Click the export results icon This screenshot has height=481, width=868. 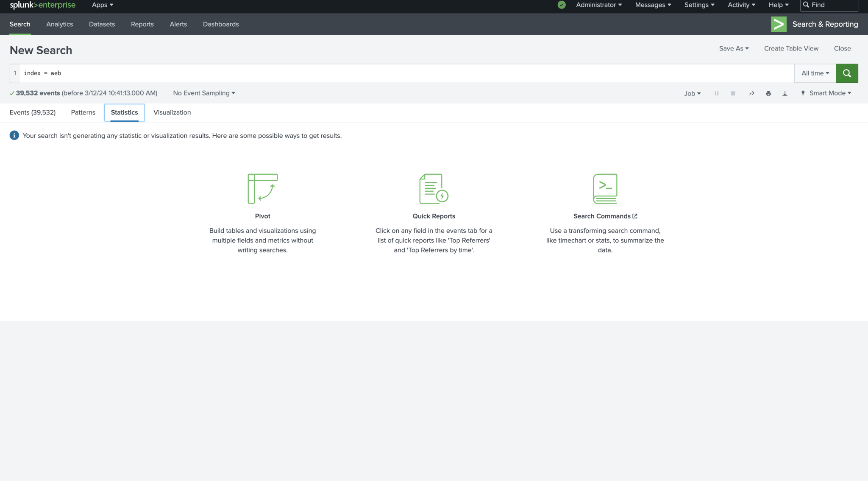pyautogui.click(x=785, y=93)
